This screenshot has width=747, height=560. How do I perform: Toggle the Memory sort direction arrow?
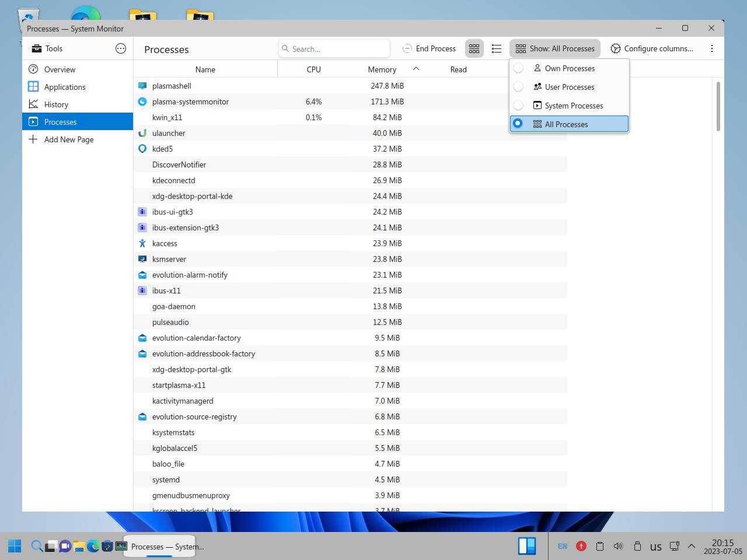click(416, 69)
